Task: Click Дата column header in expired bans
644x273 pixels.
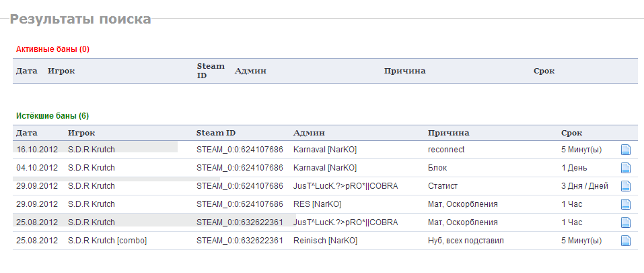Action: [27, 133]
